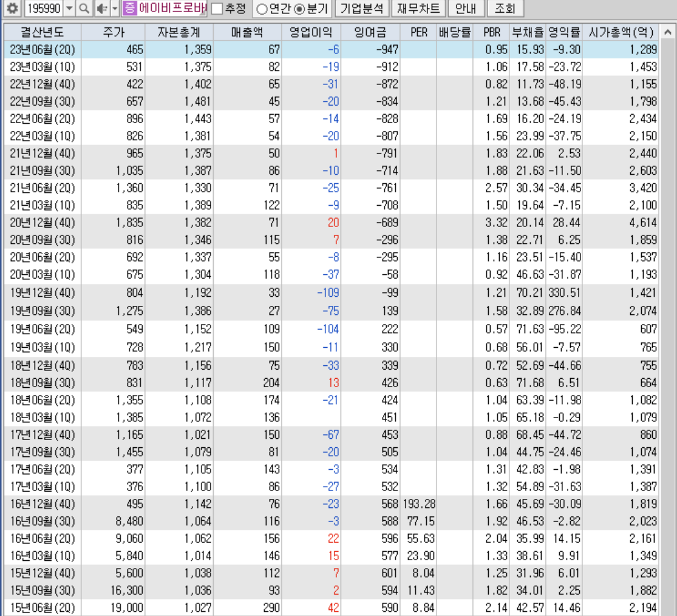Click the 안내 button

coord(466,8)
